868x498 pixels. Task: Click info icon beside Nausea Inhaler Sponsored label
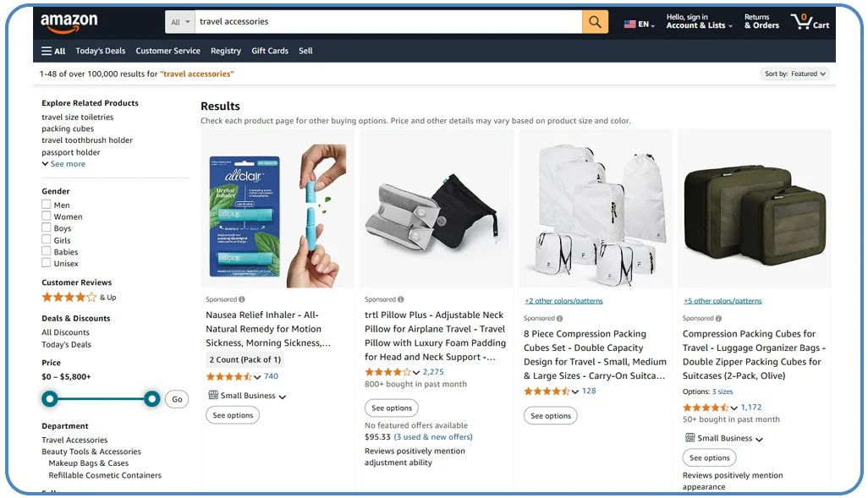pyautogui.click(x=242, y=299)
